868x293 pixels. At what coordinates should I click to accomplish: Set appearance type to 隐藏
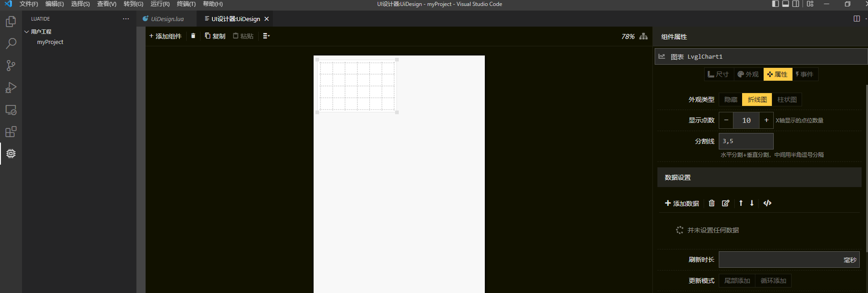pyautogui.click(x=731, y=100)
